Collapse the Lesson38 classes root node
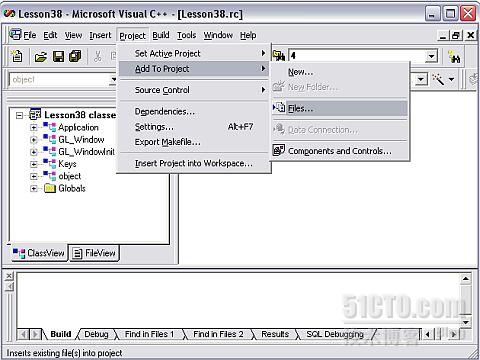This screenshot has height=360, width=480. click(x=19, y=115)
